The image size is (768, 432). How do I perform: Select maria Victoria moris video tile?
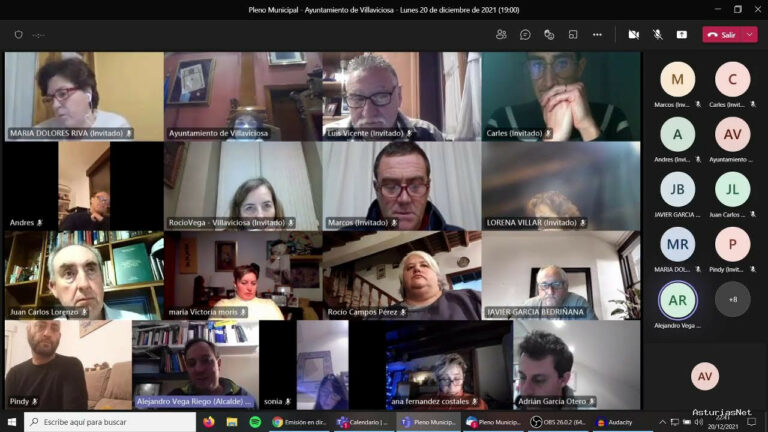point(243,275)
